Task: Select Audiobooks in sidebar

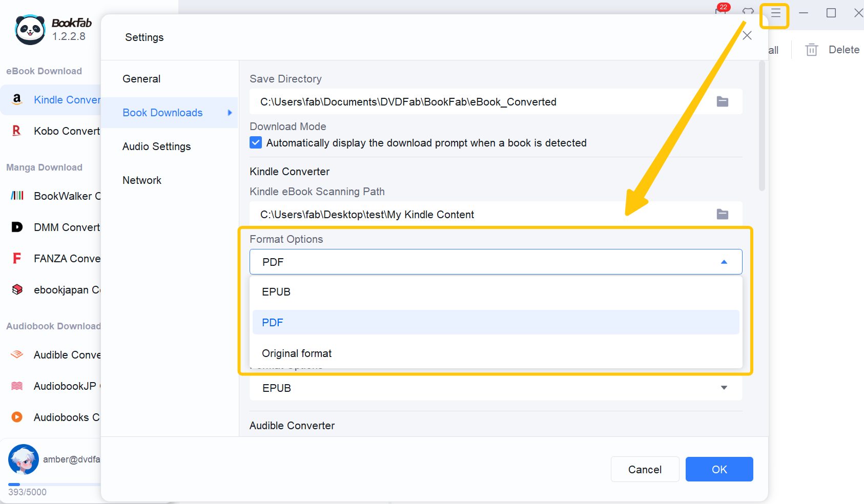Action: click(x=51, y=417)
